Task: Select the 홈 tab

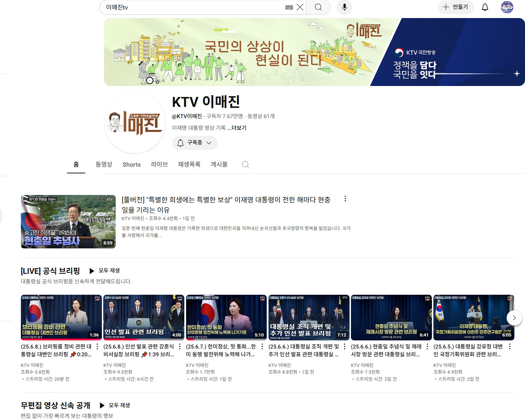Action: coord(76,165)
